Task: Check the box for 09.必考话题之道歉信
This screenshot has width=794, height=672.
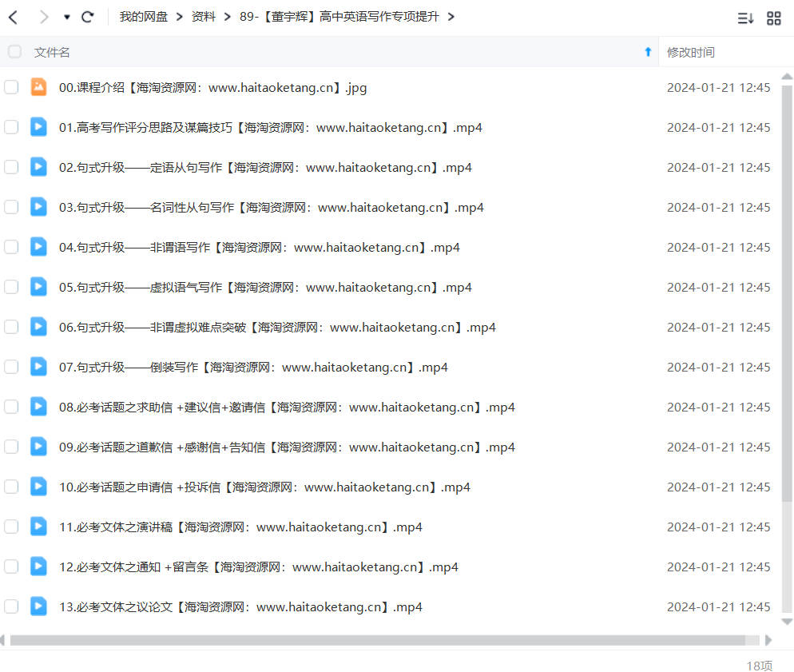Action: click(11, 447)
